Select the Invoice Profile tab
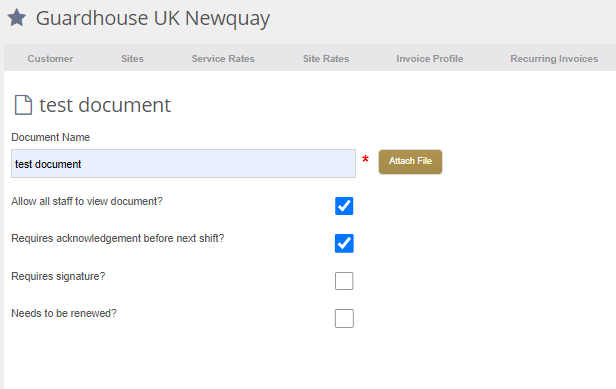Screen dimensions: 616x389 coord(429,59)
